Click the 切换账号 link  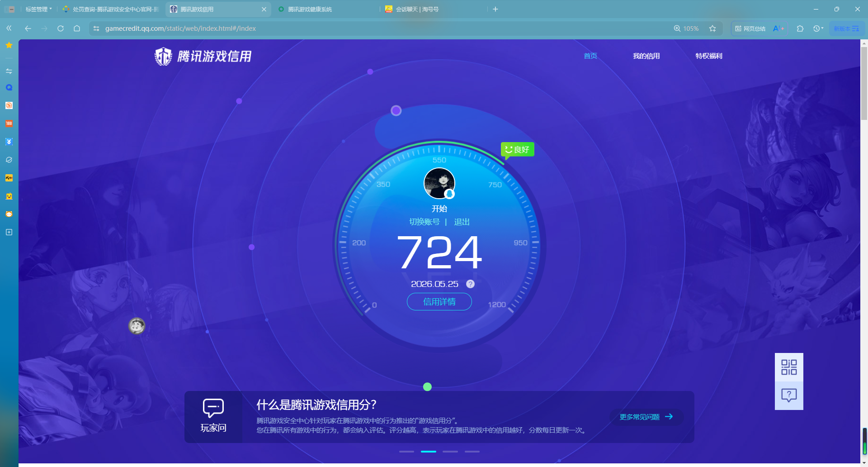425,222
